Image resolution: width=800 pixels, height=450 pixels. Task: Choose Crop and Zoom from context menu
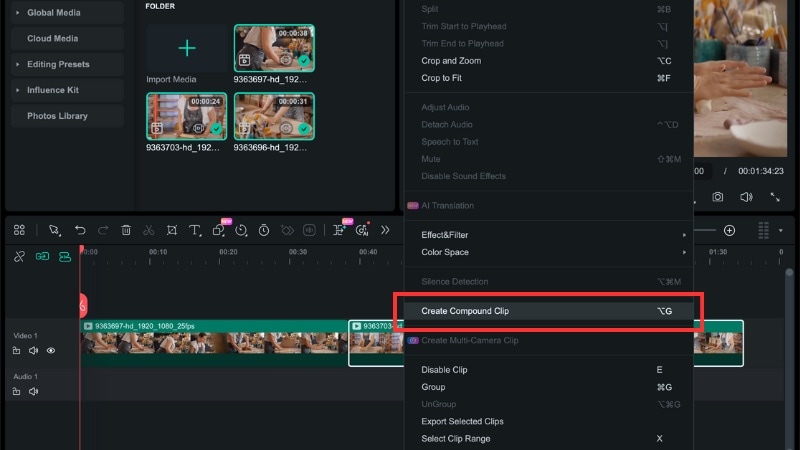click(548, 61)
